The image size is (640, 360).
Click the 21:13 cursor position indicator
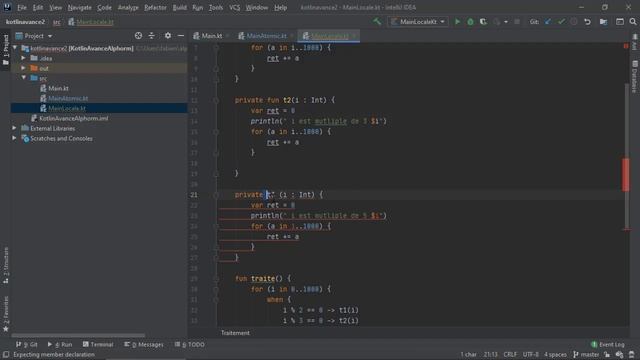(x=490, y=355)
